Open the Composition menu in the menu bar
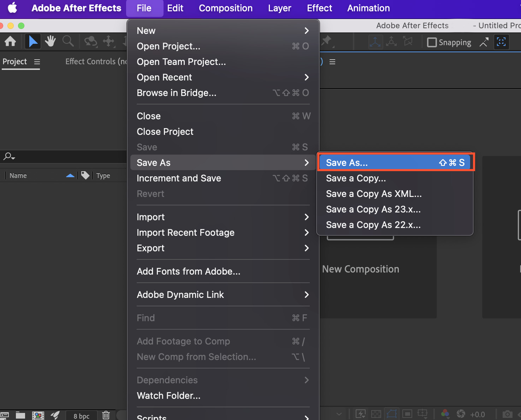This screenshot has width=521, height=420. pyautogui.click(x=226, y=8)
